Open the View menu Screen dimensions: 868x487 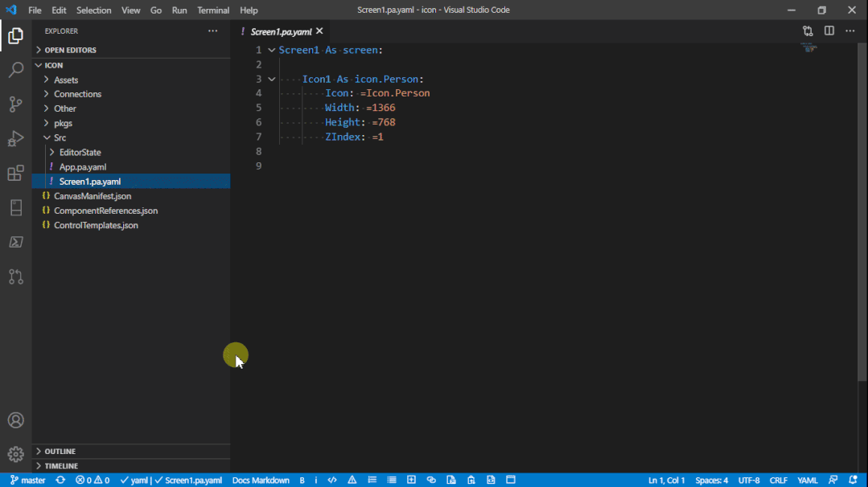pos(130,10)
